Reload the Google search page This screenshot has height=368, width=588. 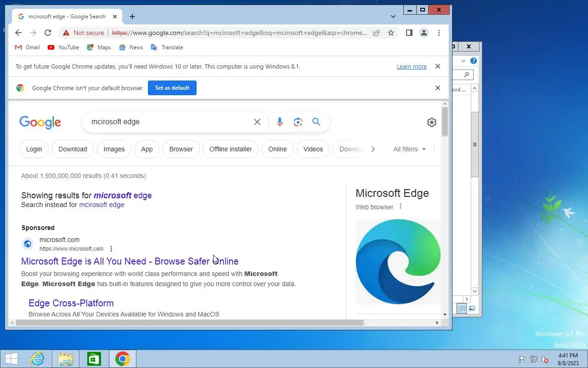[x=48, y=33]
